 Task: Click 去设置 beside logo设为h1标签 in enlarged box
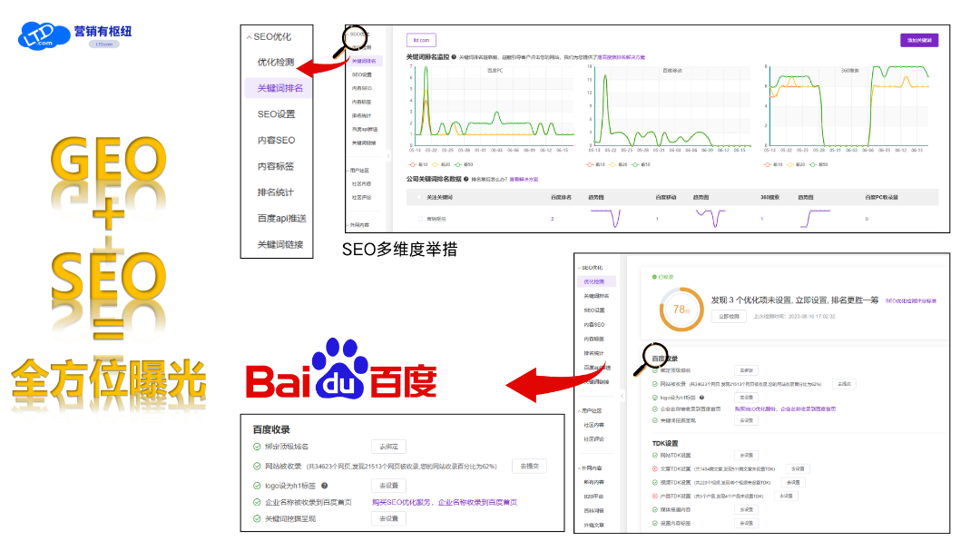pyautogui.click(x=388, y=486)
